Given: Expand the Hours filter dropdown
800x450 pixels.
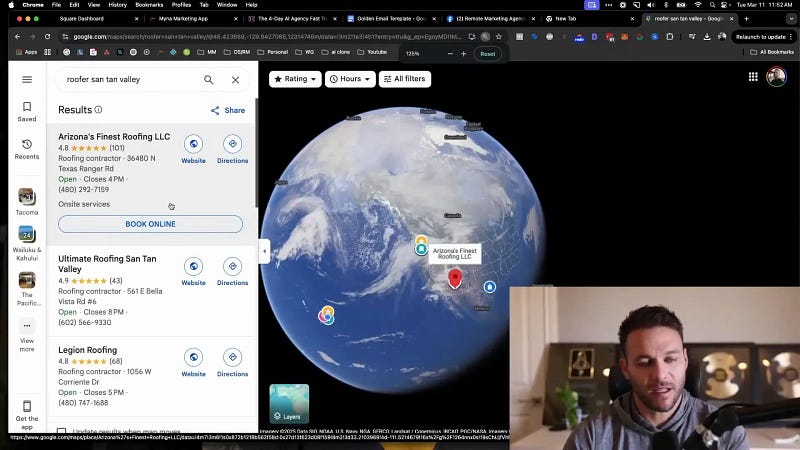Looking at the screenshot, I should pos(350,79).
